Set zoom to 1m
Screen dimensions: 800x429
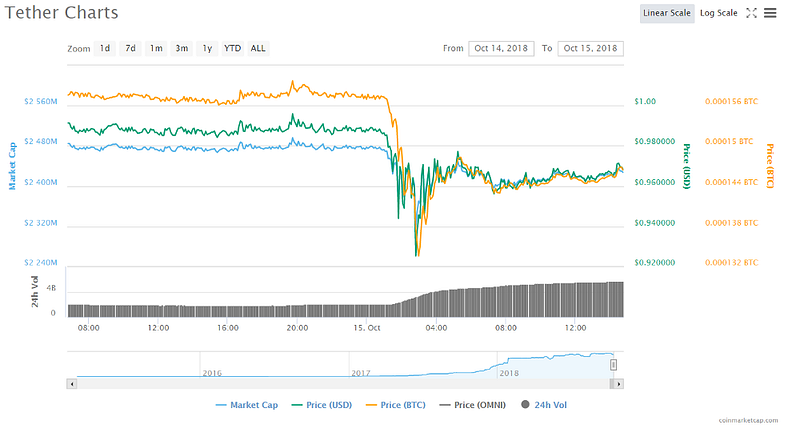coord(156,48)
